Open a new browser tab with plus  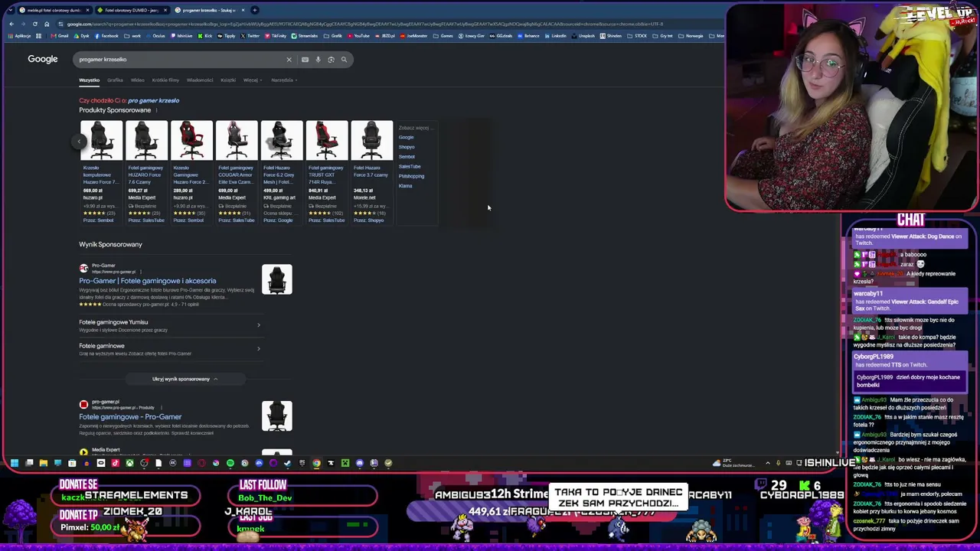255,10
